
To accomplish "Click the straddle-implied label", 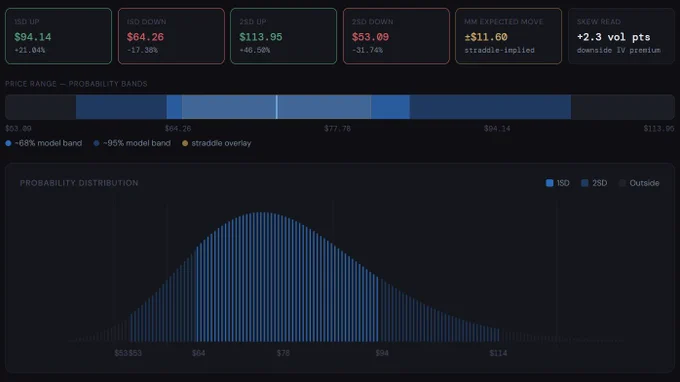I will point(499,50).
